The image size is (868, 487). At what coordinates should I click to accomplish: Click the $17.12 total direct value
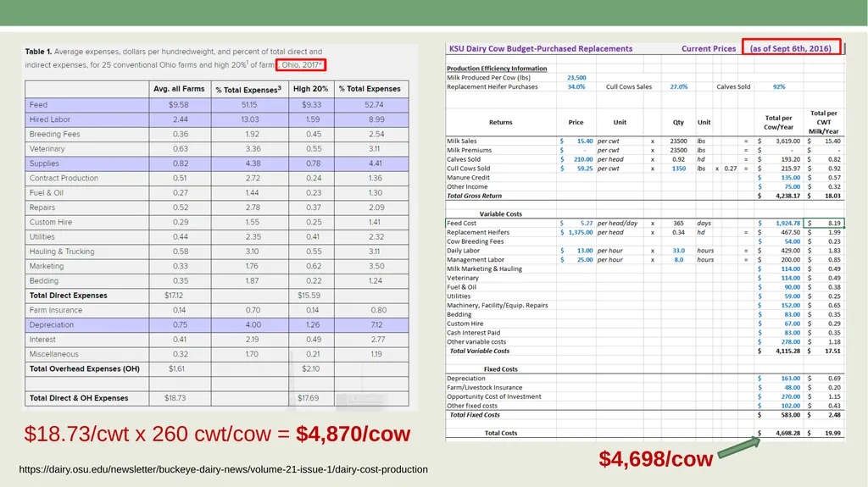(x=174, y=296)
